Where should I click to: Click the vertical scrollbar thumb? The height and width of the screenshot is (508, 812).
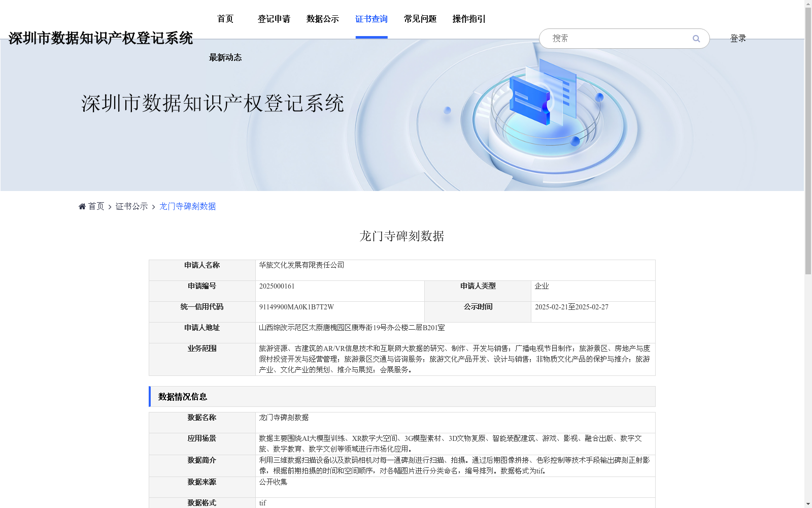(808, 141)
